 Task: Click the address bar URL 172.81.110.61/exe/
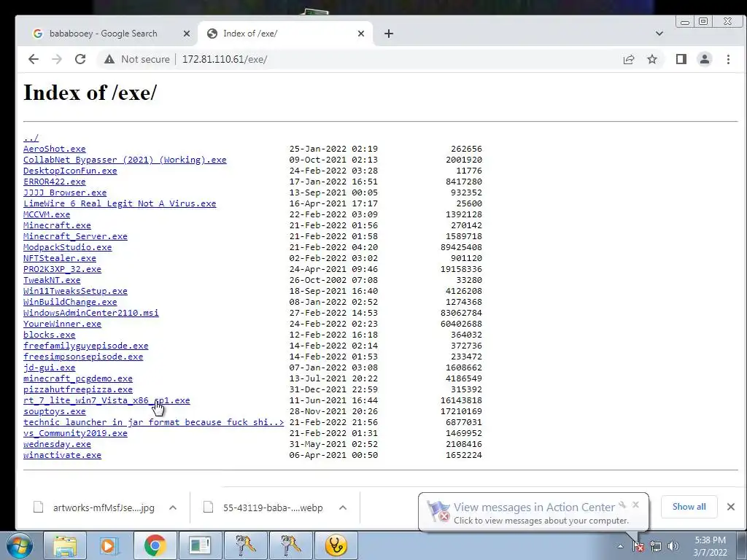[x=225, y=59]
